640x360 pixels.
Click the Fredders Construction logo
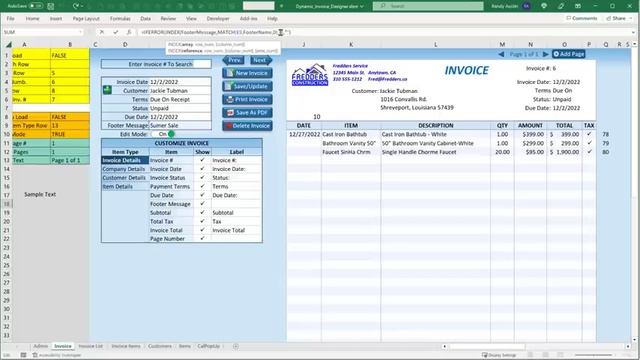point(310,75)
